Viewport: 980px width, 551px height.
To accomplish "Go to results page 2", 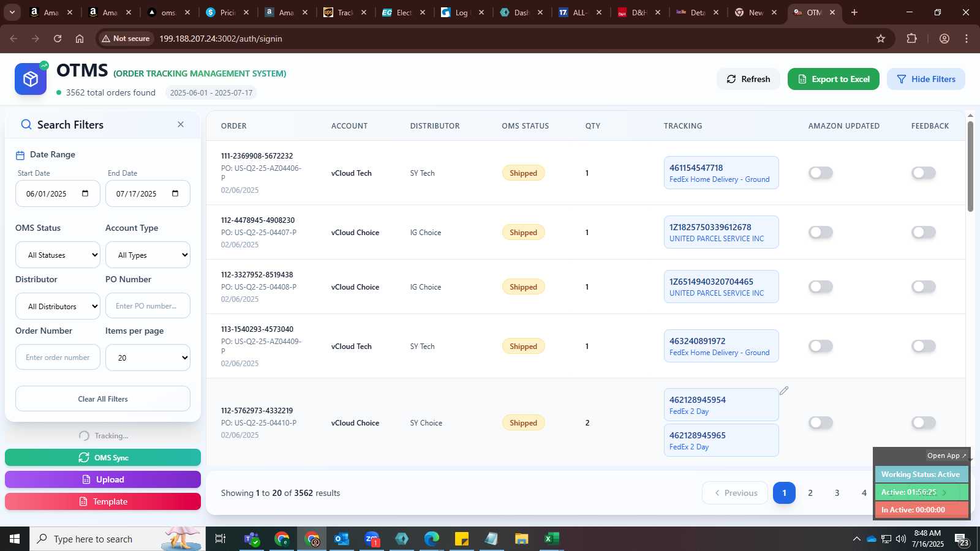I will (810, 493).
